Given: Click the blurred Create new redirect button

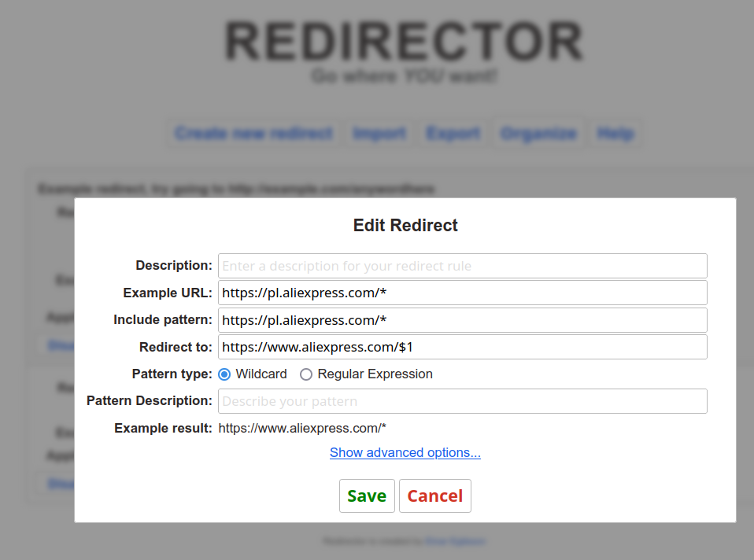Looking at the screenshot, I should point(253,133).
